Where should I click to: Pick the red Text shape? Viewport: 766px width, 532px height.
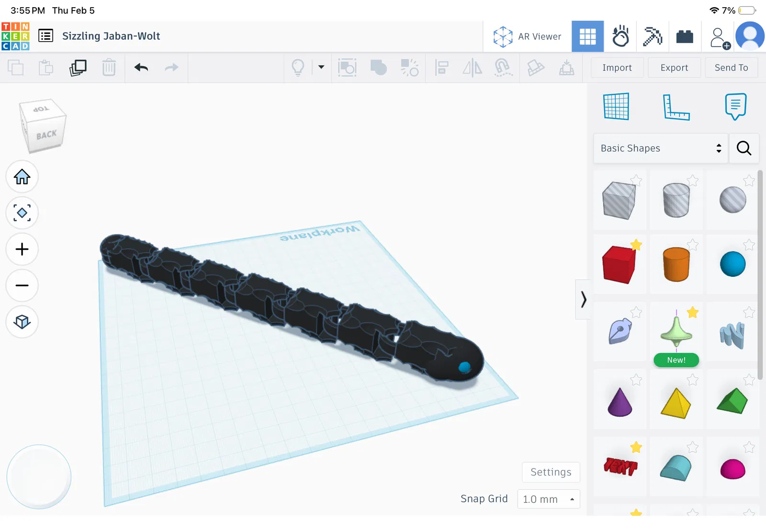[620, 466]
